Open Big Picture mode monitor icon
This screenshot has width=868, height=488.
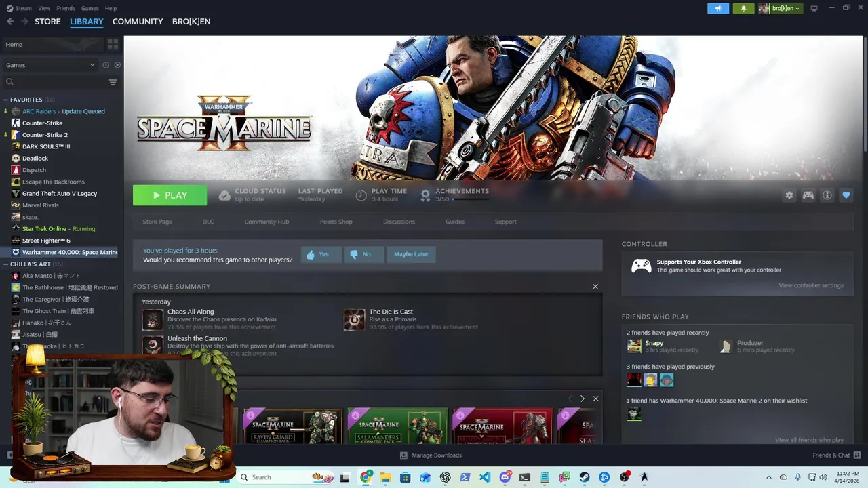(x=814, y=8)
